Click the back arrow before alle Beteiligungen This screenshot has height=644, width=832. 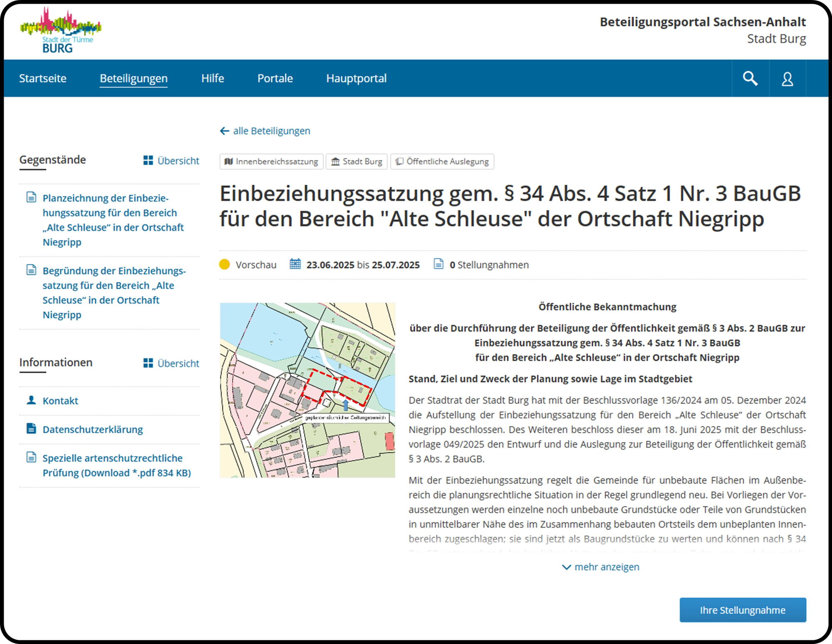225,131
